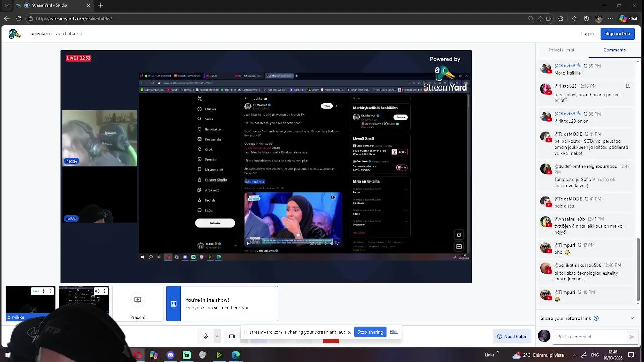The width and height of the screenshot is (644, 362).
Task: Open Windows Start menu
Action: click(8, 355)
